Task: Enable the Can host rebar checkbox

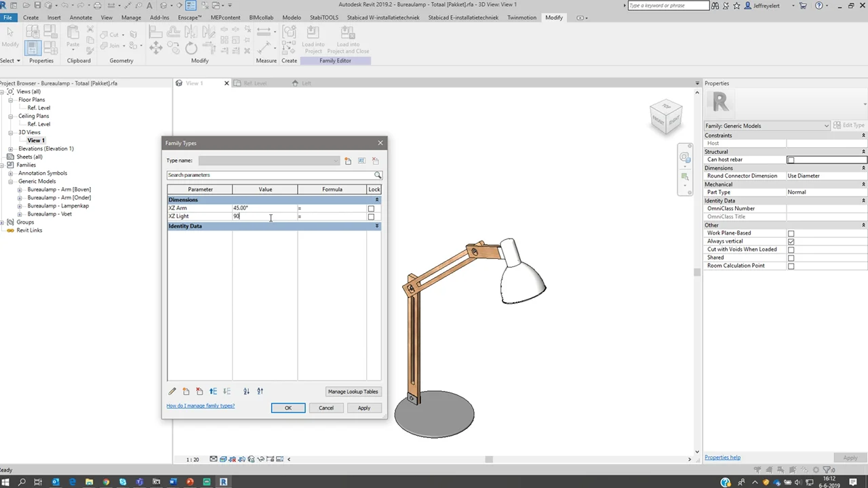Action: click(791, 160)
